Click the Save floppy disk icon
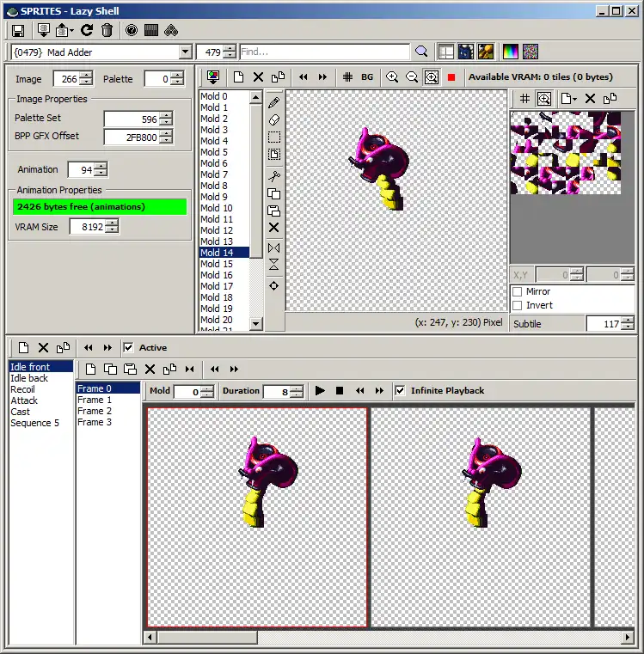This screenshot has width=644, height=654. [x=18, y=30]
